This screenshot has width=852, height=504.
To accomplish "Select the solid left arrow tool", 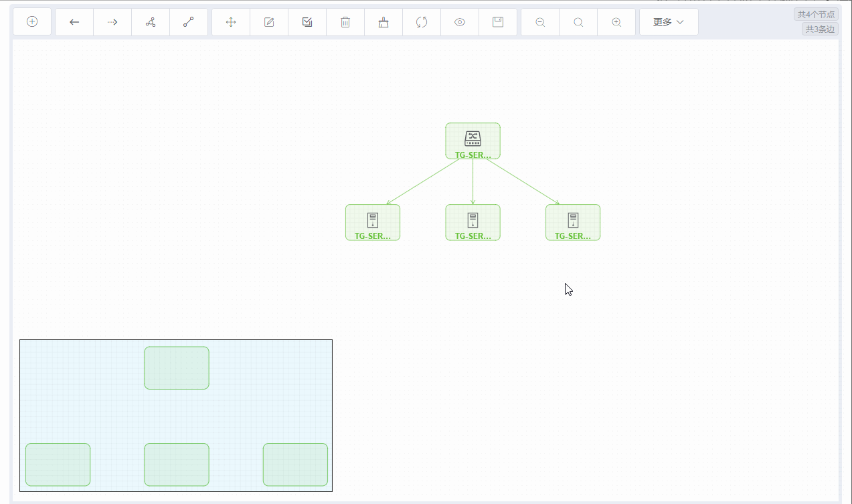I will click(x=74, y=22).
